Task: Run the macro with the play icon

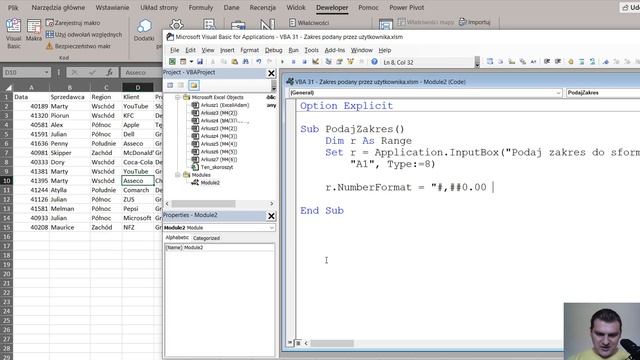Action: coord(282,62)
